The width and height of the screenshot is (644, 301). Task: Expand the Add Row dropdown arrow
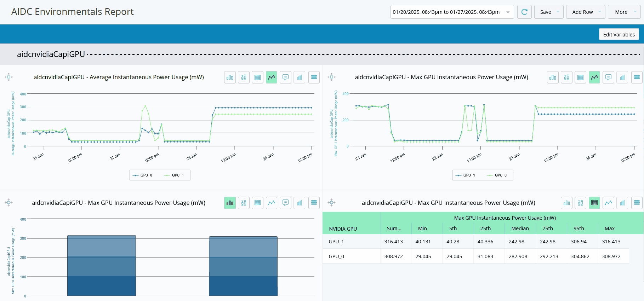pos(600,12)
